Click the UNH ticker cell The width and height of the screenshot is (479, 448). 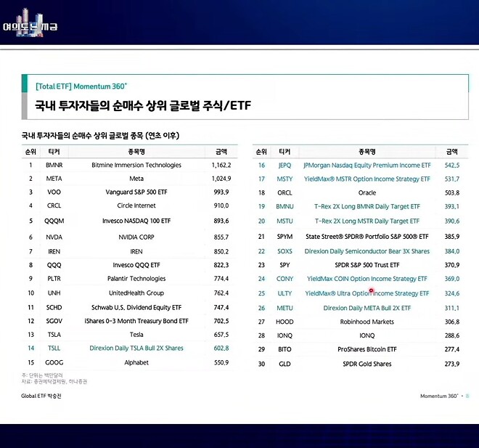point(54,293)
